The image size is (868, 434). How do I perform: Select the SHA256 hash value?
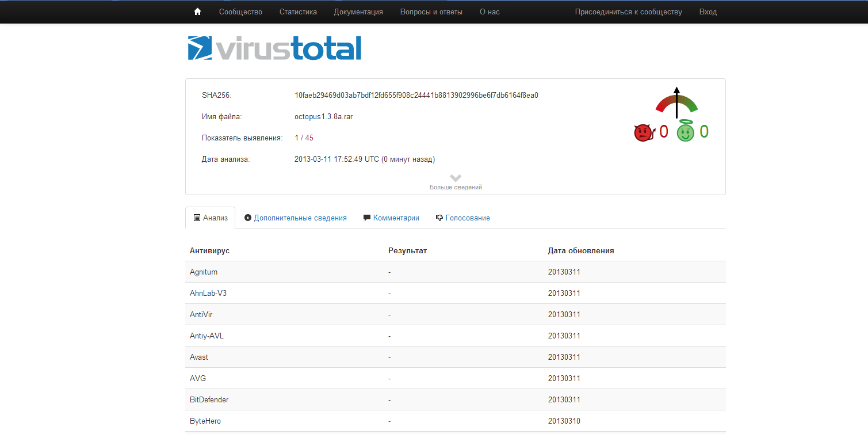416,95
